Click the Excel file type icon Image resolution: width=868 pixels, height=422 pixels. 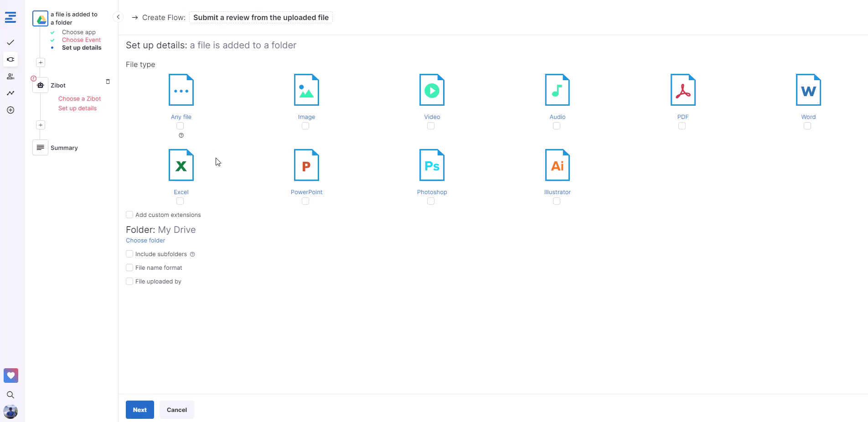tap(181, 165)
